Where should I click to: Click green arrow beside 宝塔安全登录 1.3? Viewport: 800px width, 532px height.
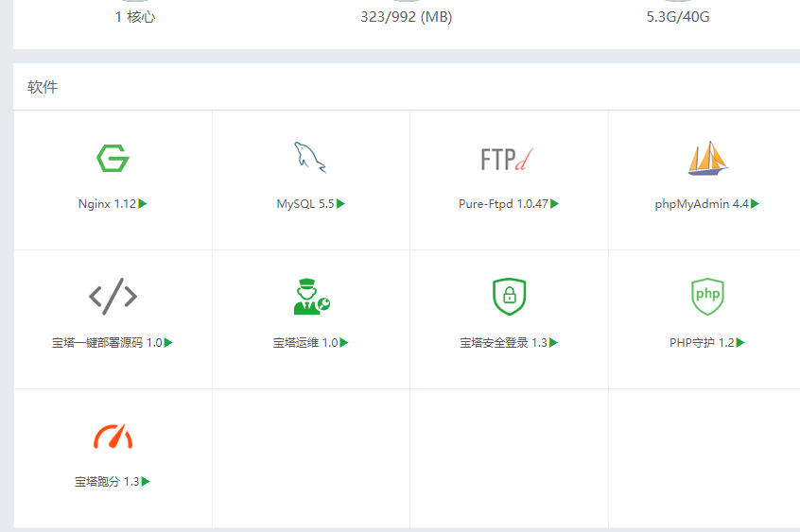click(554, 343)
